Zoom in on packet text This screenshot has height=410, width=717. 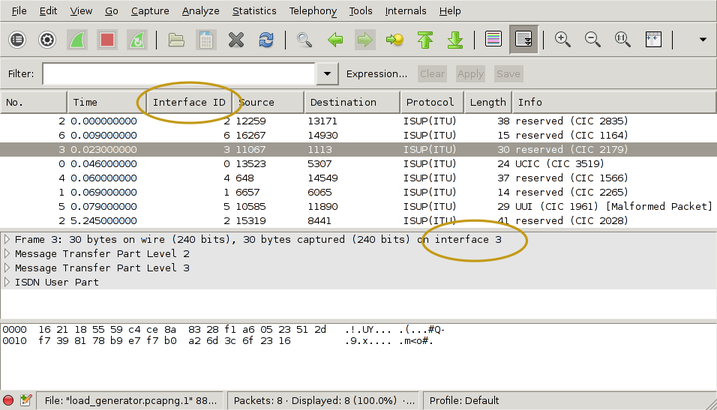[x=562, y=40]
